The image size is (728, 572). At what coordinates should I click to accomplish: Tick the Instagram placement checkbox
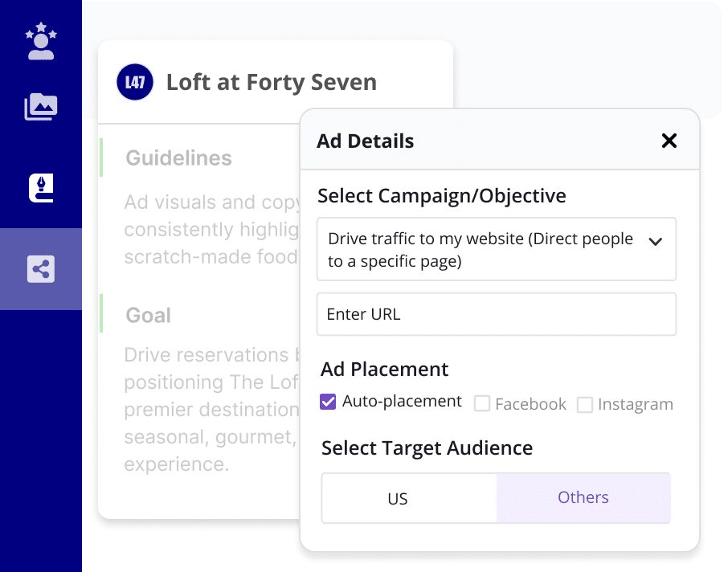(585, 405)
